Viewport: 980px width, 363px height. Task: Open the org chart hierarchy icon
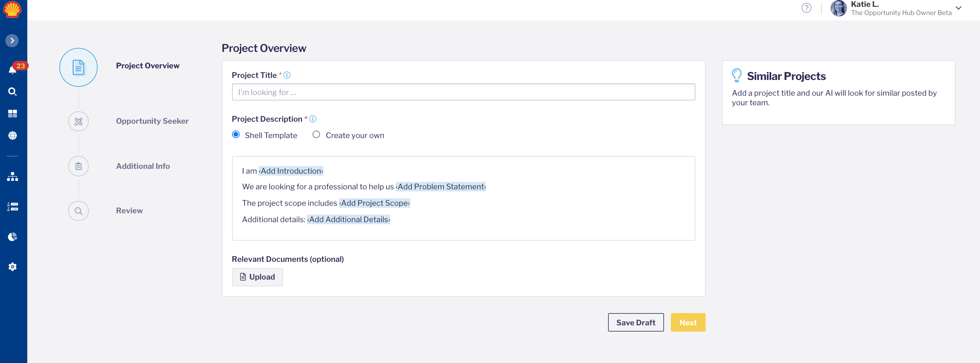[x=13, y=177]
